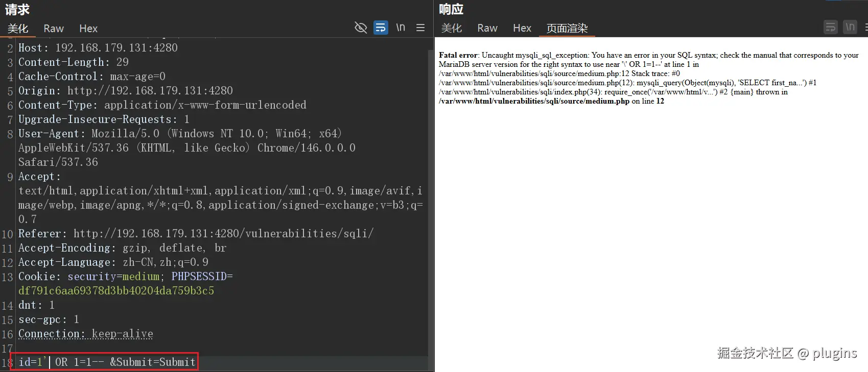
Task: Click the dnt: 1 line
Action: (x=37, y=305)
